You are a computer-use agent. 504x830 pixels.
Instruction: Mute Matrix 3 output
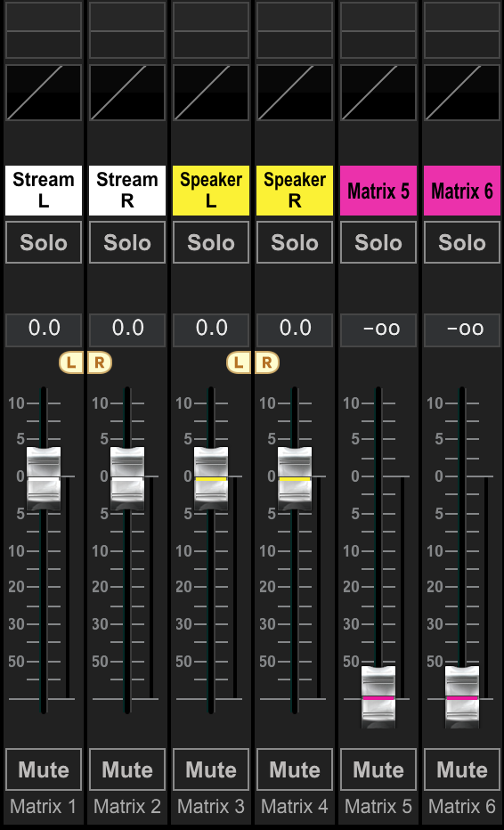coord(211,769)
